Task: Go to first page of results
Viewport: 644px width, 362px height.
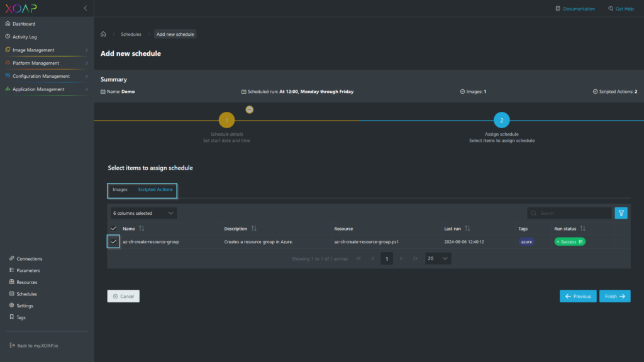Action: pos(358,258)
